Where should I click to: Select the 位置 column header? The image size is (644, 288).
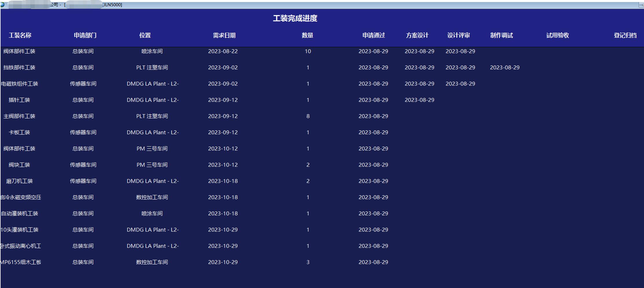[145, 35]
